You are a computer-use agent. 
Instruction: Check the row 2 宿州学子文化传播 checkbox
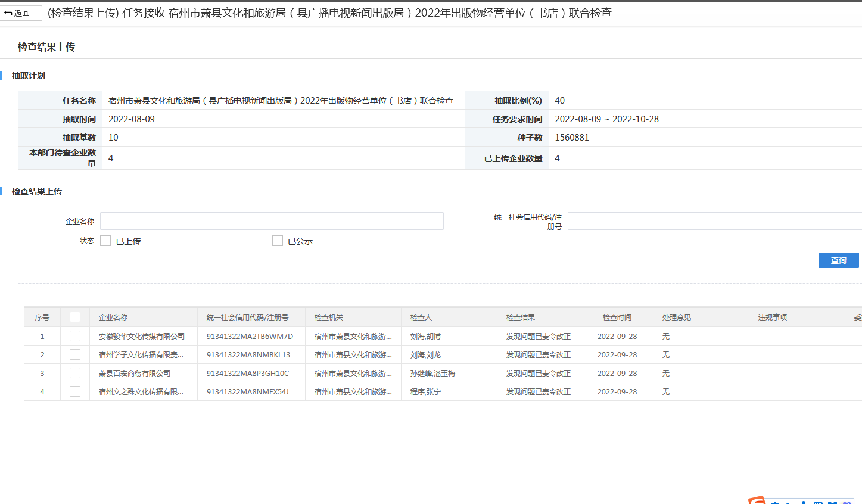(x=75, y=354)
